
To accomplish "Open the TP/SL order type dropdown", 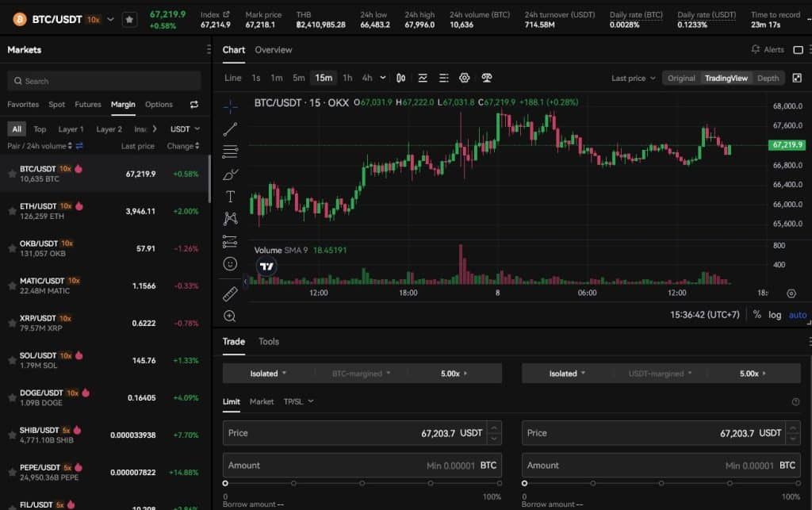I will (298, 401).
